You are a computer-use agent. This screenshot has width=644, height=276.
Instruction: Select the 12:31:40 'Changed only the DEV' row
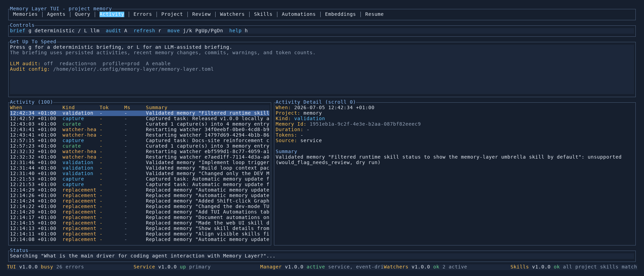[140, 173]
